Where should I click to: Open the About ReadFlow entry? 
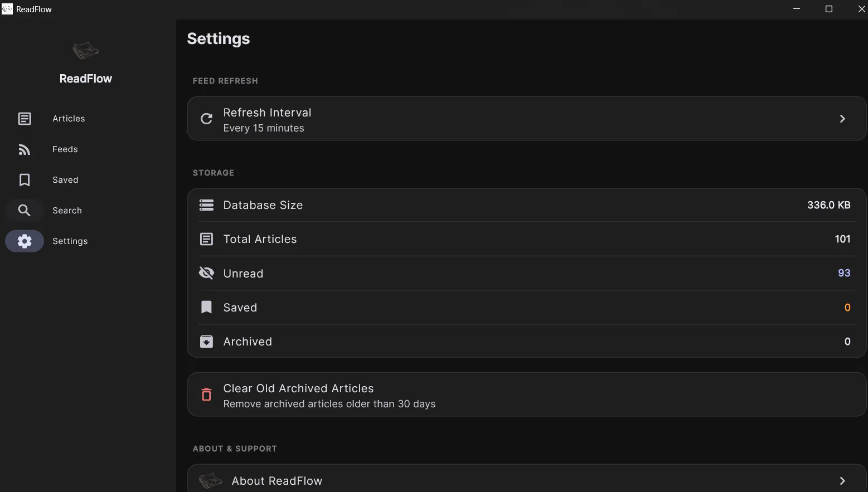click(526, 479)
